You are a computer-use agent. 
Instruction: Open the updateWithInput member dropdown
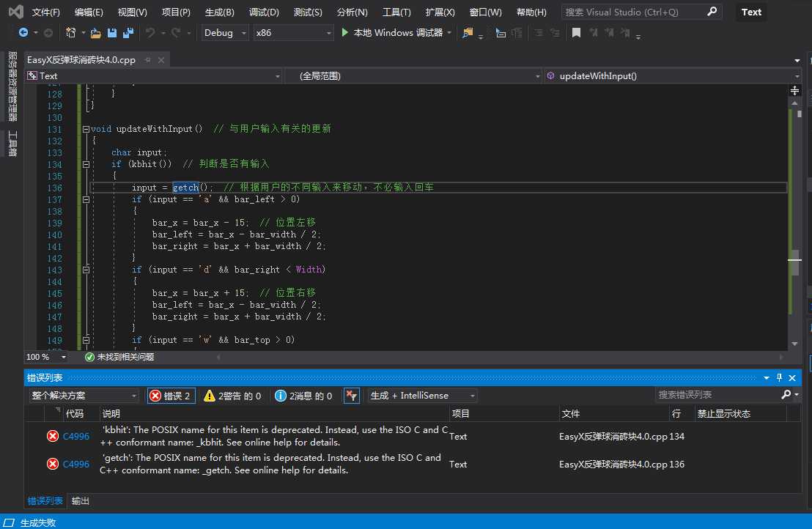[x=672, y=76]
